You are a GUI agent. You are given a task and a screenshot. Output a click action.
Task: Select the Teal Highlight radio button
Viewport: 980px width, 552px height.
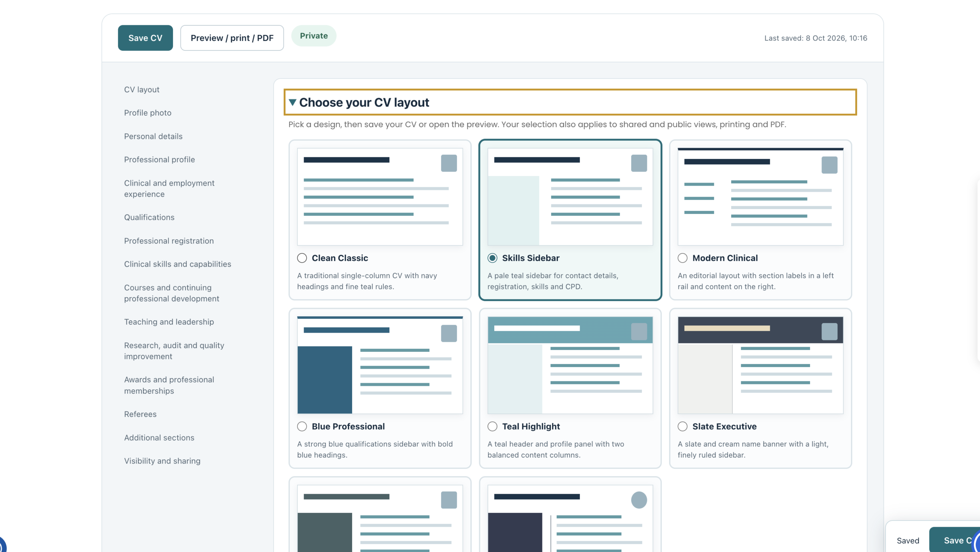coord(492,426)
